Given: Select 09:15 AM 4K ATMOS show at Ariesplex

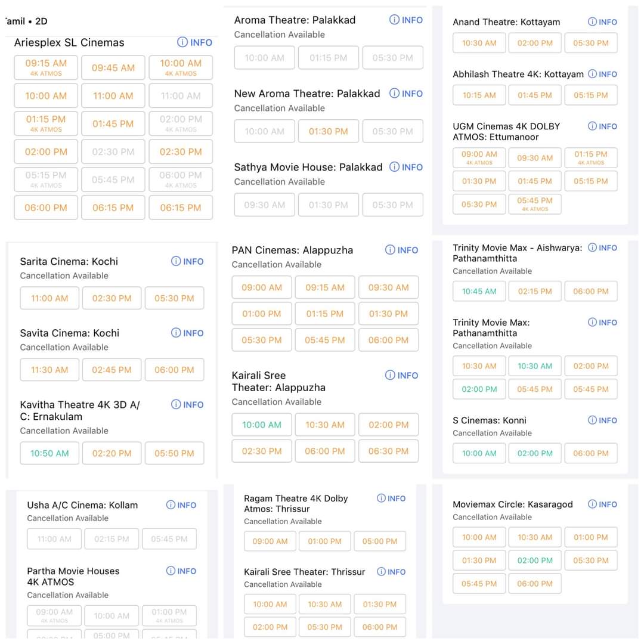Looking at the screenshot, I should coord(46,68).
